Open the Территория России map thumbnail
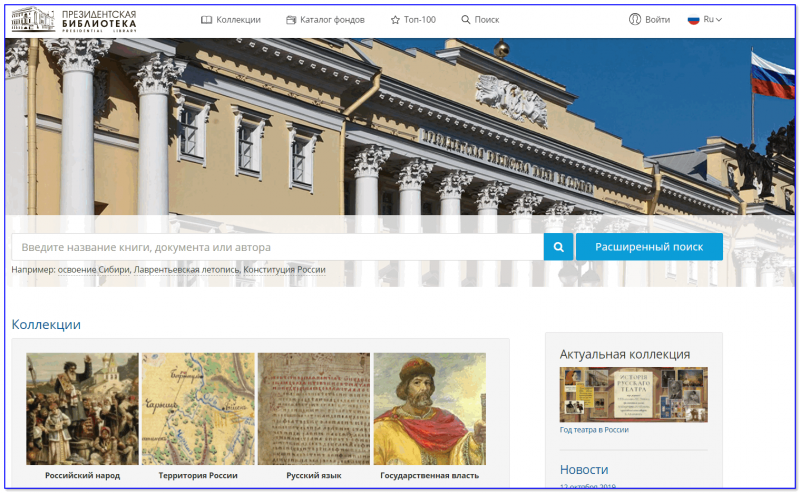800x493 pixels. (x=198, y=409)
